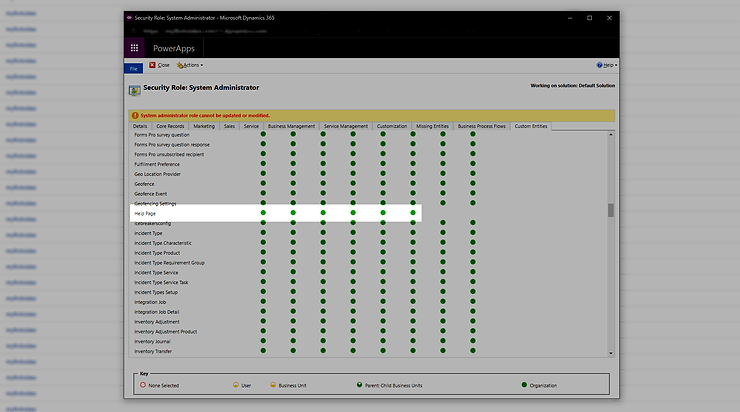Open the Business Management tab
The width and height of the screenshot is (740, 412).
[x=291, y=126]
